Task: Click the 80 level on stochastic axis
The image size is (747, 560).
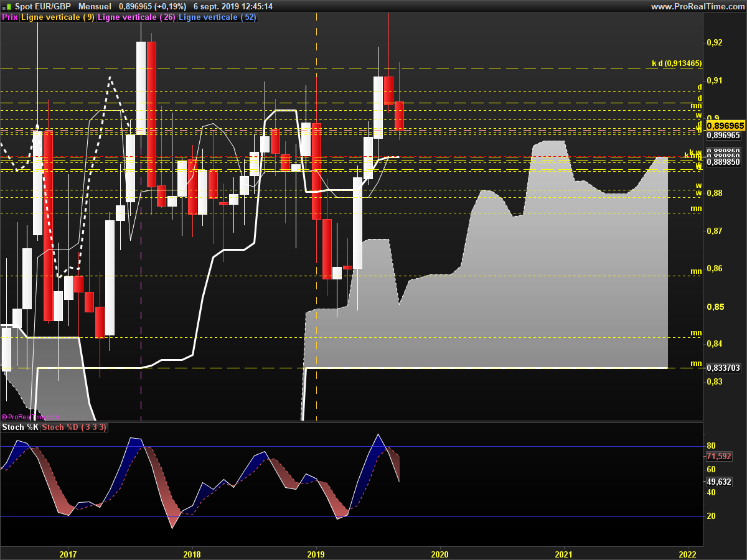Action: [x=711, y=446]
